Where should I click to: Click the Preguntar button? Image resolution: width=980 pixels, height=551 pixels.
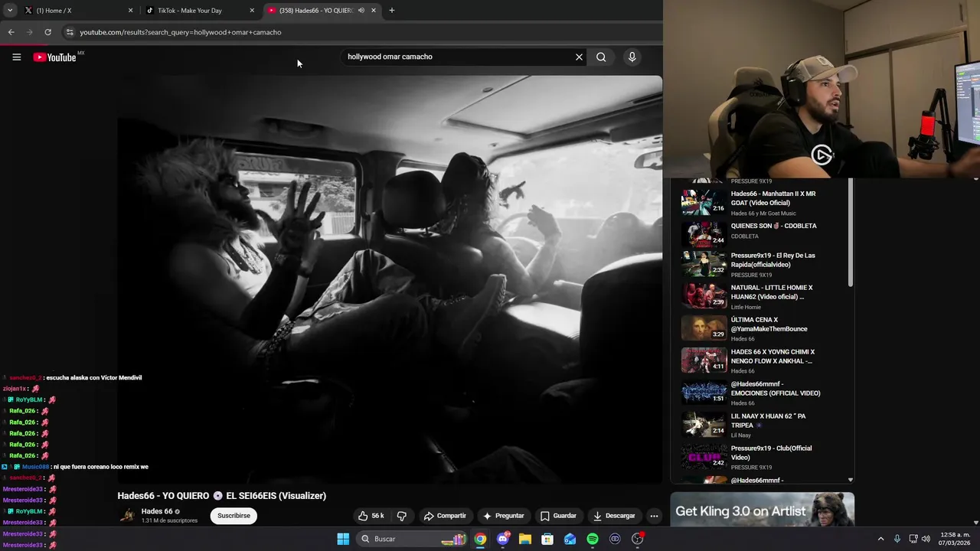click(503, 516)
